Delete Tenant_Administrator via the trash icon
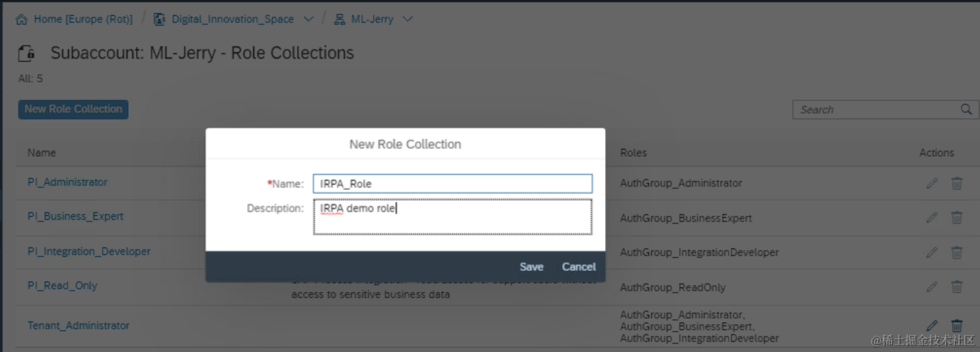 tap(957, 325)
